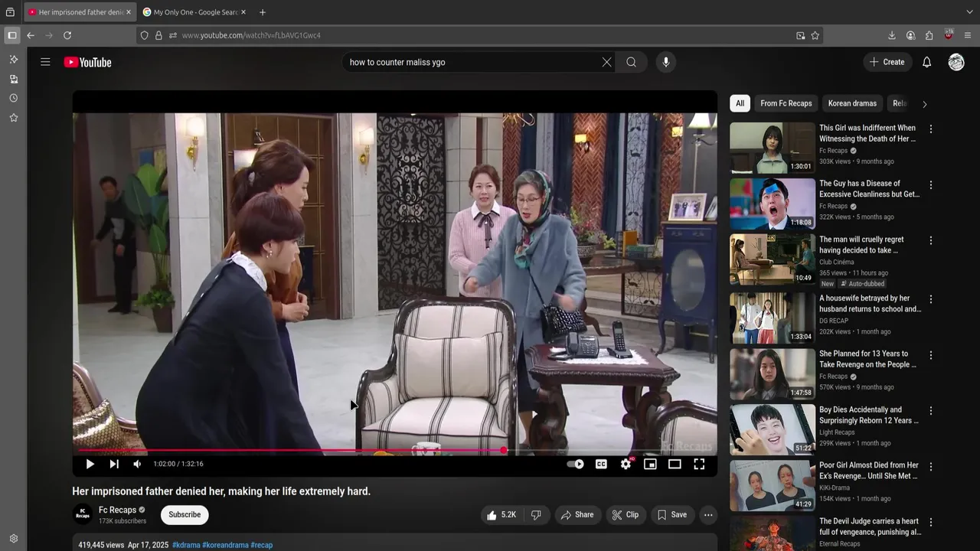
Task: Enter full screen mode
Action: coord(699,464)
